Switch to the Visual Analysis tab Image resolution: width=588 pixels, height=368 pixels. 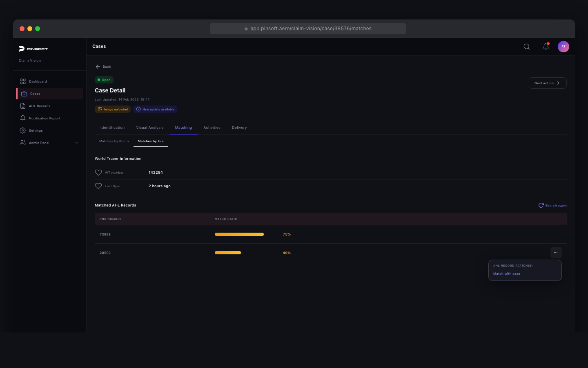150,127
